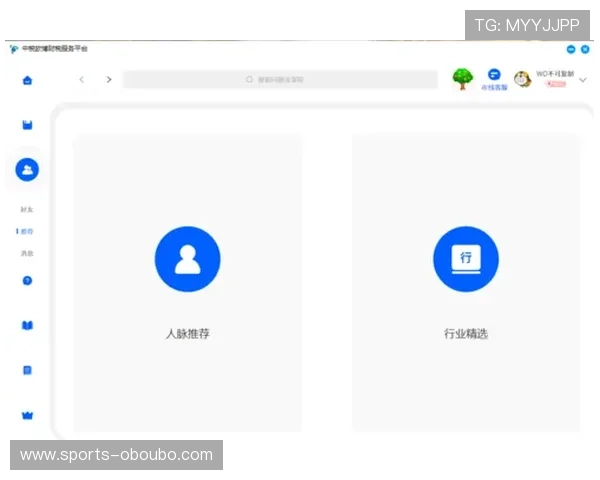Select the 消息 submenu item
Screen dimensions: 600x480
tap(27, 254)
